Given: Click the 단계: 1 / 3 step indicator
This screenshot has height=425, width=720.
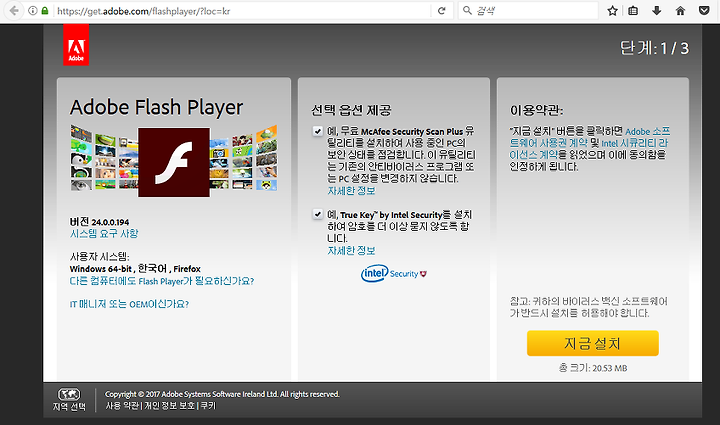Looking at the screenshot, I should pyautogui.click(x=654, y=48).
